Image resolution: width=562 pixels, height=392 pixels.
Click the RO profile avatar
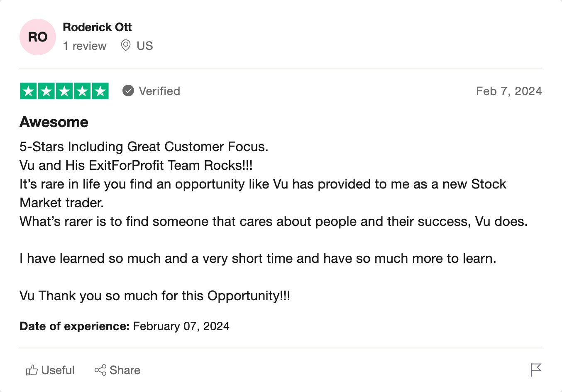pos(38,37)
